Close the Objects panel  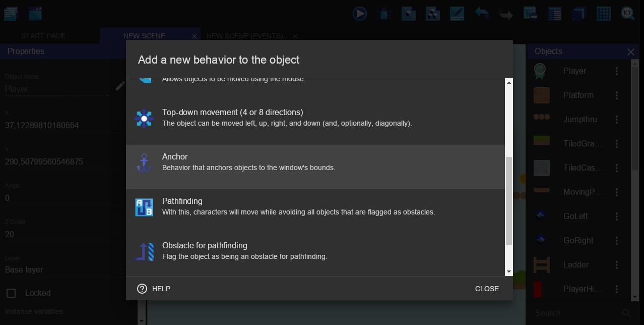click(631, 51)
